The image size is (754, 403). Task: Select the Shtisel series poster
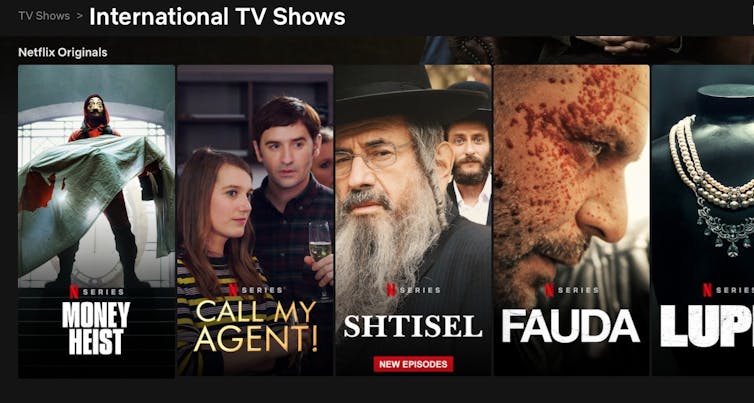coord(413,220)
